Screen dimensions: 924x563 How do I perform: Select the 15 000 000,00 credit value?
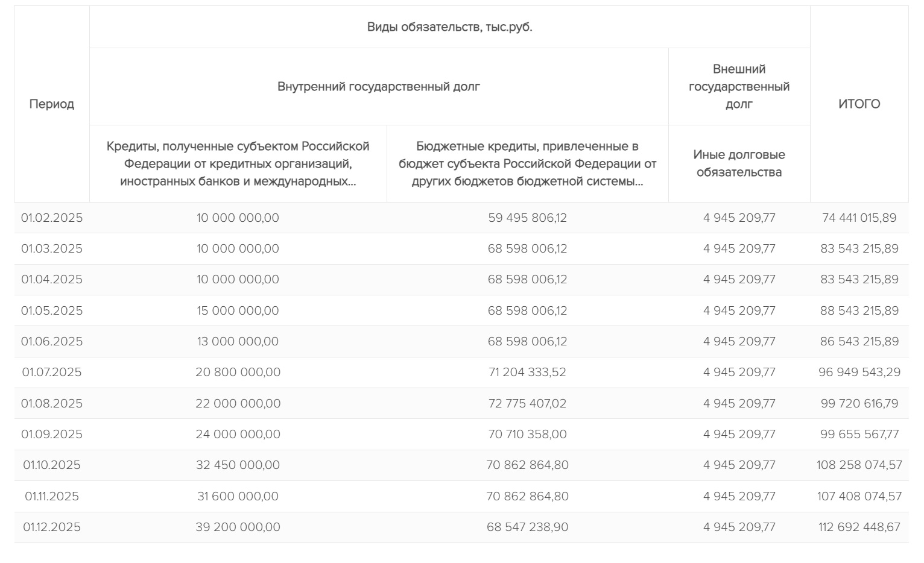(238, 310)
